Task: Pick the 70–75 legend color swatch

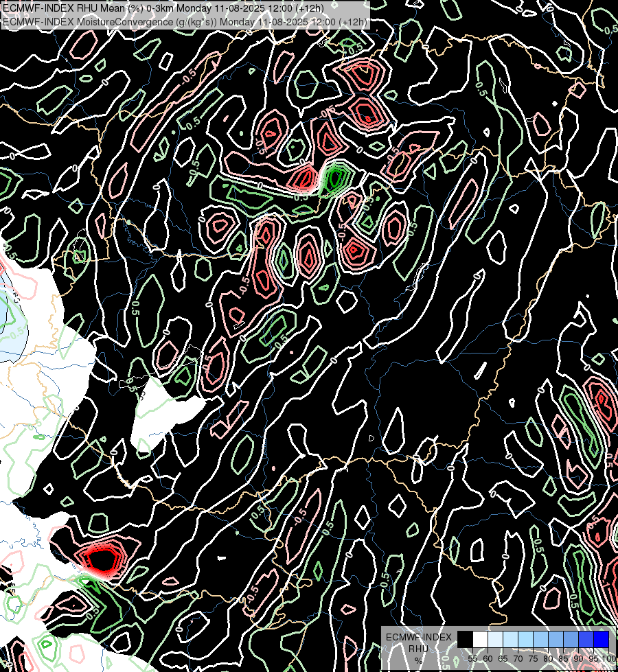Action: click(x=525, y=639)
